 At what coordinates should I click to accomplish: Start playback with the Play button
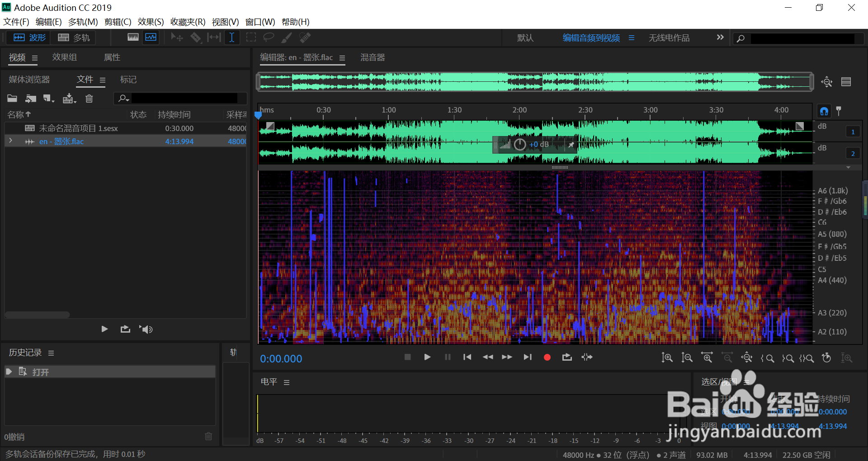[x=427, y=357]
